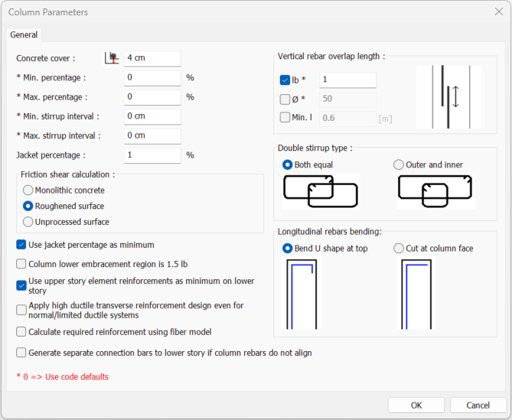Click the Jacket percentage input field
Viewport: 512px width, 420px height.
[152, 155]
